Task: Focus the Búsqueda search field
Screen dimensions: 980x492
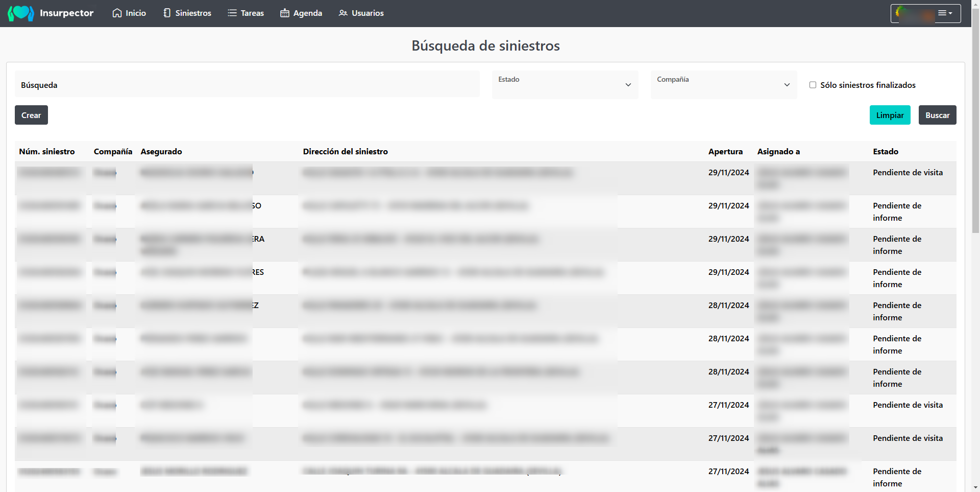Action: pyautogui.click(x=247, y=85)
